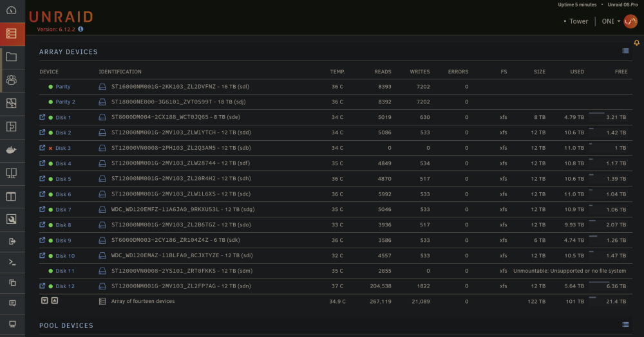Viewport: 644px width, 337px height.
Task: Click the array icon beside 'Array of fourteen devices'
Action: click(x=102, y=302)
